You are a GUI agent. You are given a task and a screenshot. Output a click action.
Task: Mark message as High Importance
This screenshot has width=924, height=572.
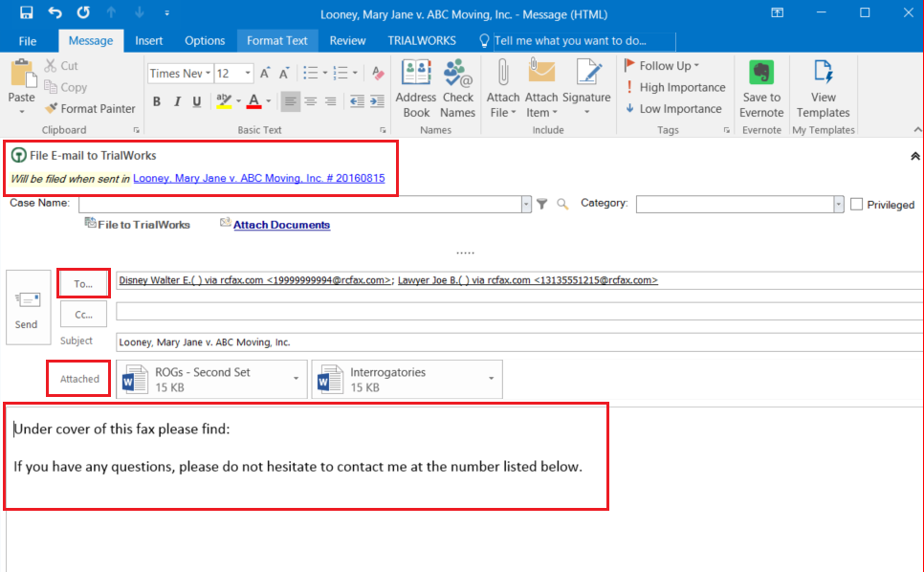[x=675, y=87]
